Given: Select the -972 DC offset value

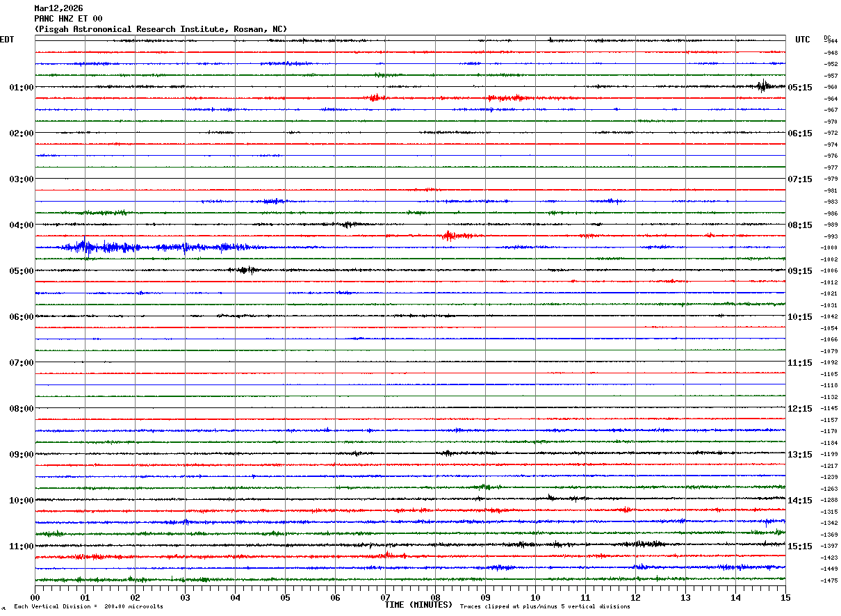Looking at the screenshot, I should pyautogui.click(x=831, y=133).
